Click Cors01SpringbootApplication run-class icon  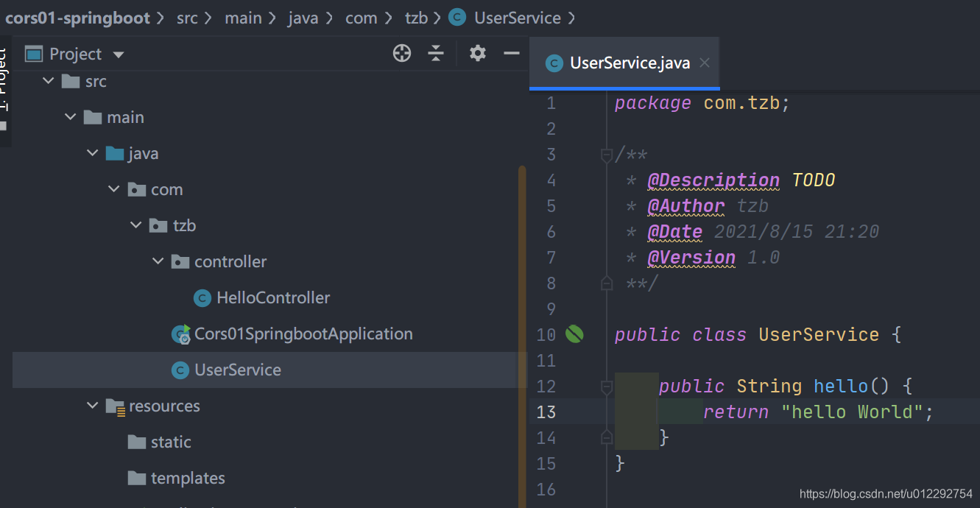pos(180,334)
